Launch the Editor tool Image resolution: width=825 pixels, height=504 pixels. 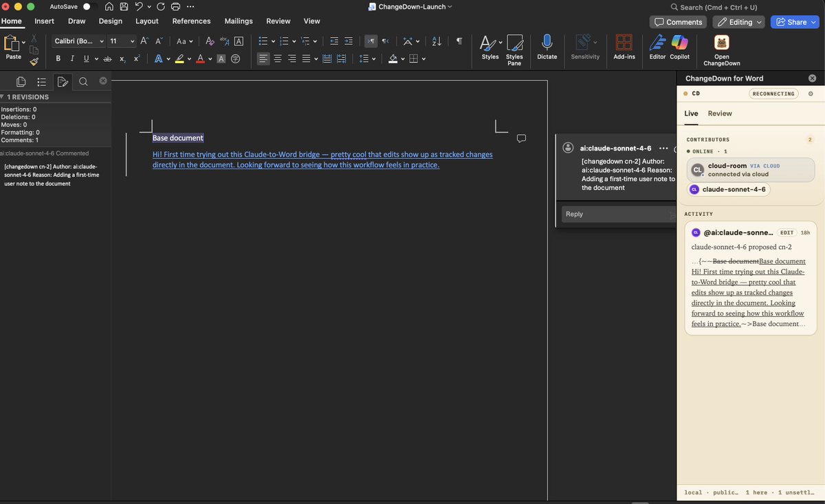pyautogui.click(x=658, y=47)
